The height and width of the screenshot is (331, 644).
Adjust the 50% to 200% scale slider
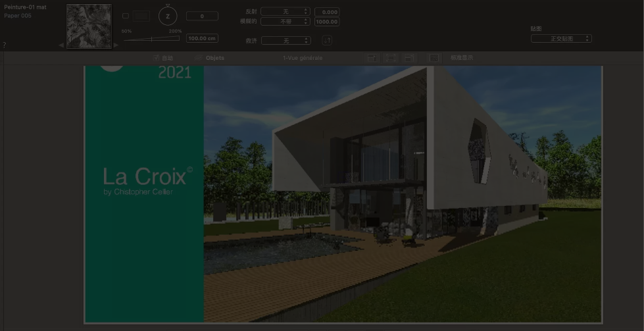151,39
